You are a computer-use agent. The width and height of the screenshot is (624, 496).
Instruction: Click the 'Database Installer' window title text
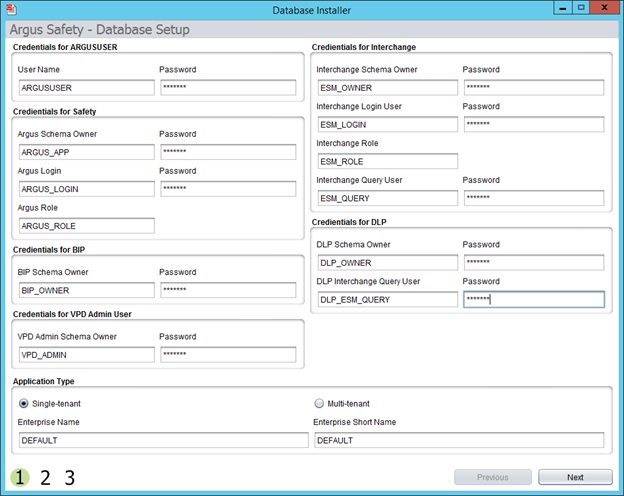(x=312, y=10)
